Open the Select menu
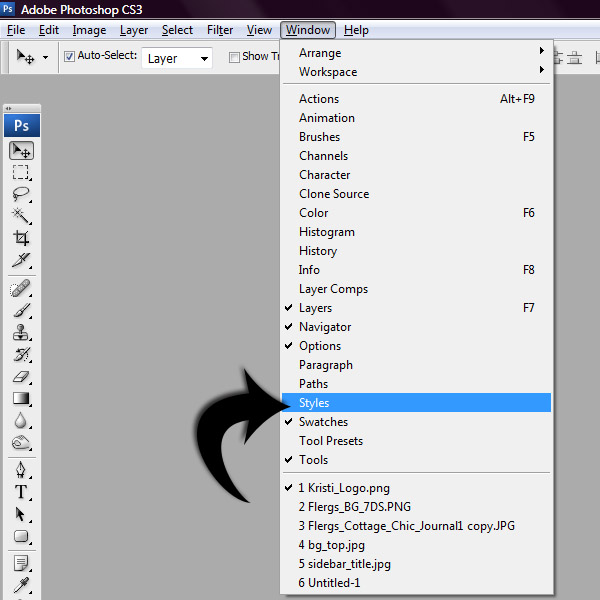The height and width of the screenshot is (600, 600). pos(177,30)
